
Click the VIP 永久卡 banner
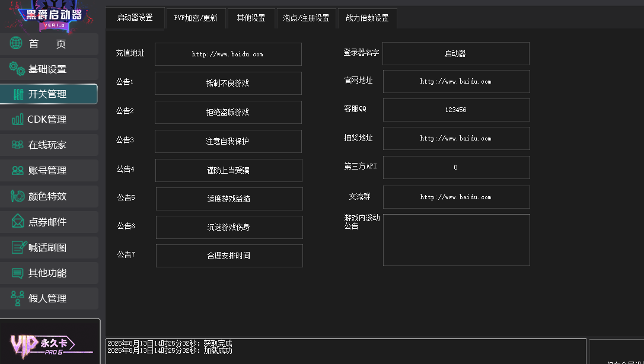[x=50, y=343]
